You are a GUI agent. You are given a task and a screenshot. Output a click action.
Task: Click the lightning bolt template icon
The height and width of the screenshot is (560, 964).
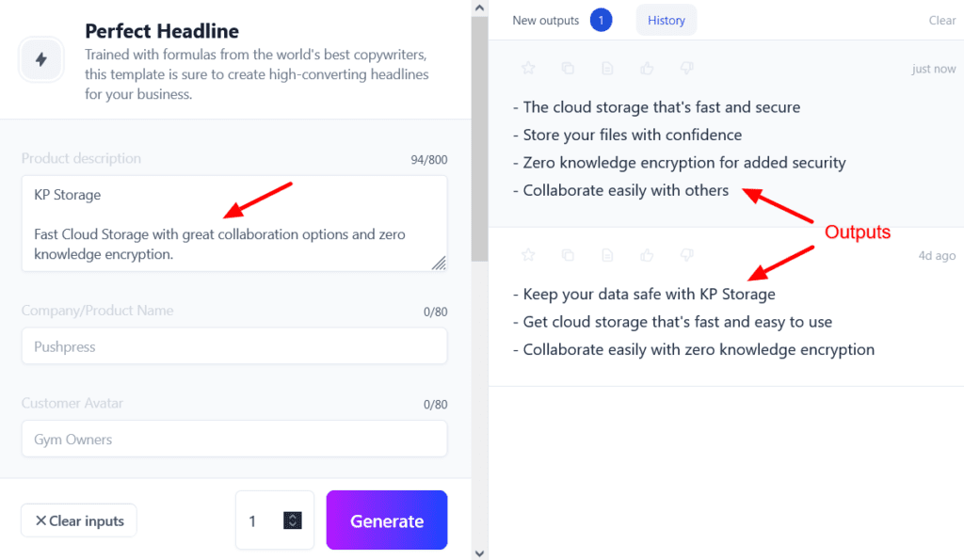coord(41,59)
